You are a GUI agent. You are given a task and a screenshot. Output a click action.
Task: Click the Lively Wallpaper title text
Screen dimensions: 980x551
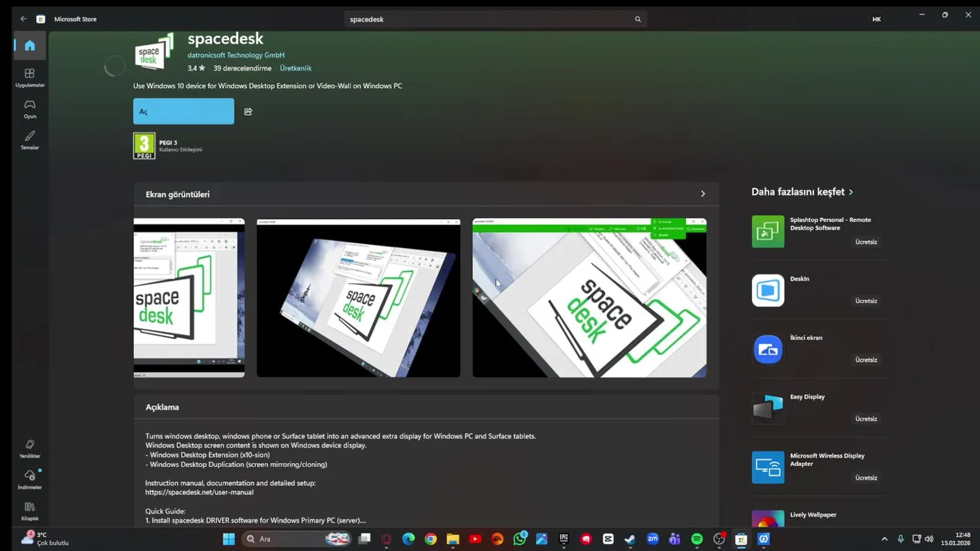pyautogui.click(x=813, y=515)
